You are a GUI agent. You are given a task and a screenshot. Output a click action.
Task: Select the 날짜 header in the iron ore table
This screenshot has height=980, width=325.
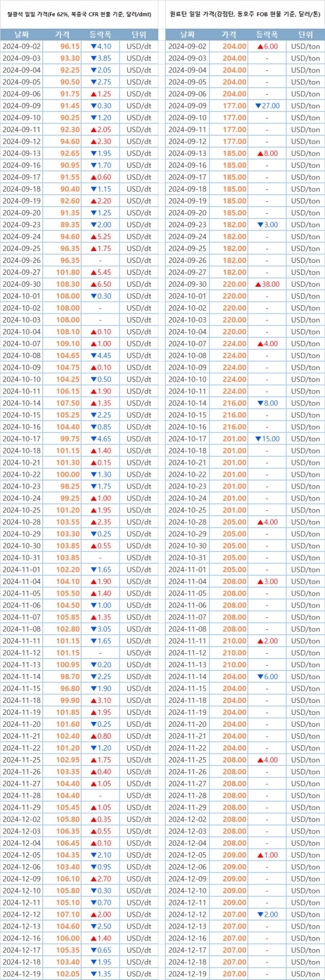22,35
